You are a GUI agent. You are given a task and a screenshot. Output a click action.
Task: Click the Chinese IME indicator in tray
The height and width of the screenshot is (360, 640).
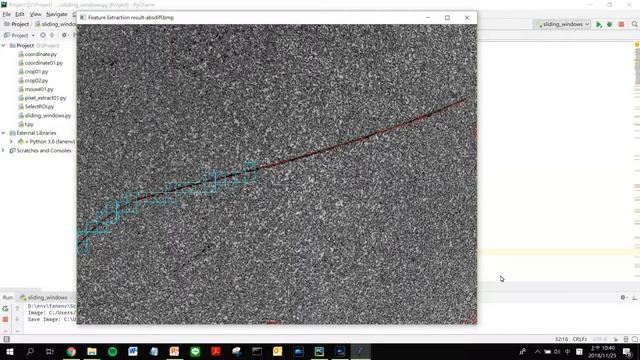tap(568, 352)
